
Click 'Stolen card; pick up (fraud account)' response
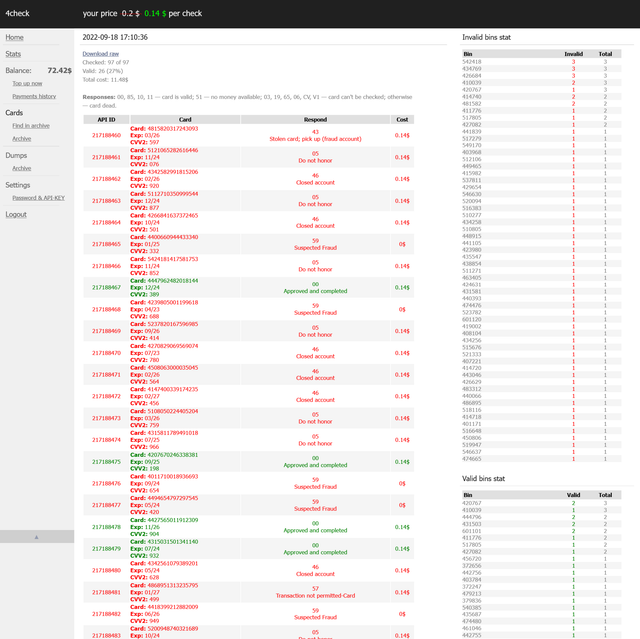point(315,139)
